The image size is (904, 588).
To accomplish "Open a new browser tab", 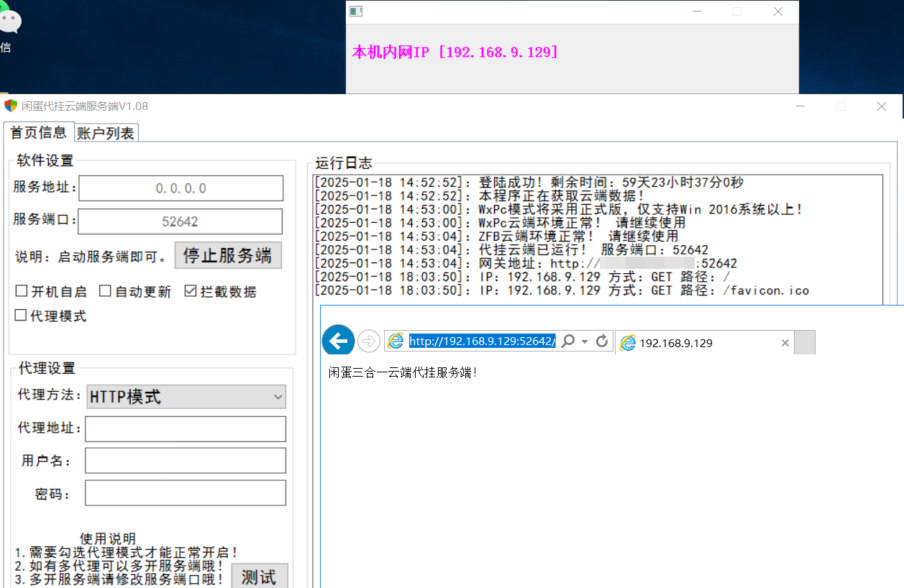I will 805,342.
